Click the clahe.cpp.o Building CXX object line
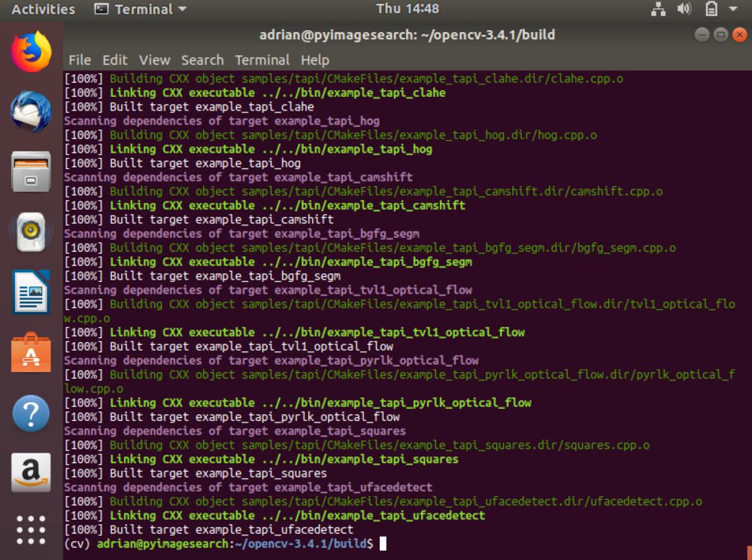Image resolution: width=752 pixels, height=560 pixels. pyautogui.click(x=344, y=79)
